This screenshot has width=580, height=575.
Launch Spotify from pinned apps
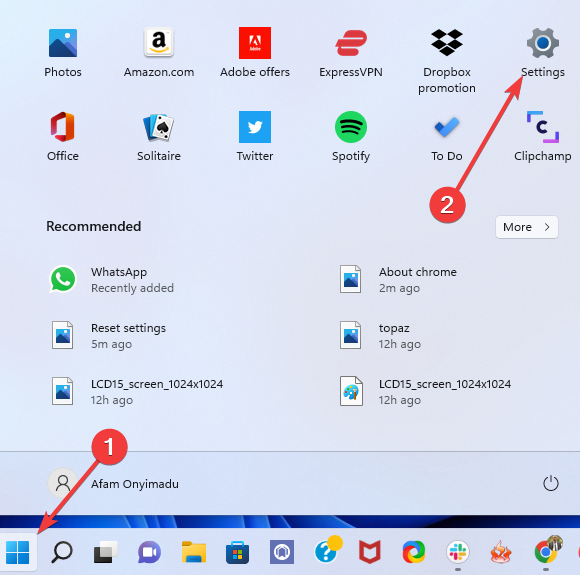[x=351, y=136]
